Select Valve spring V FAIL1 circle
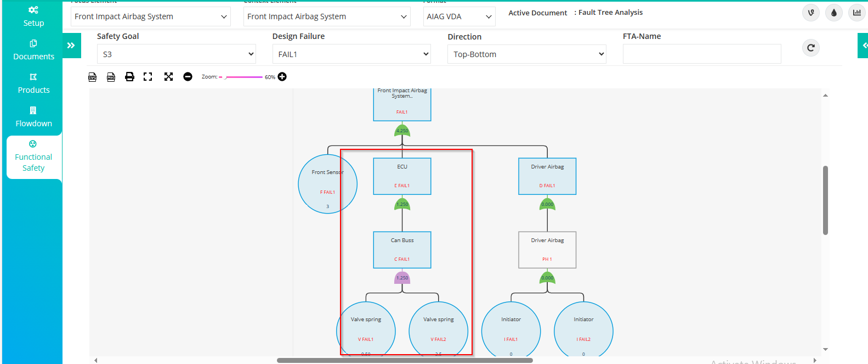 click(366, 329)
